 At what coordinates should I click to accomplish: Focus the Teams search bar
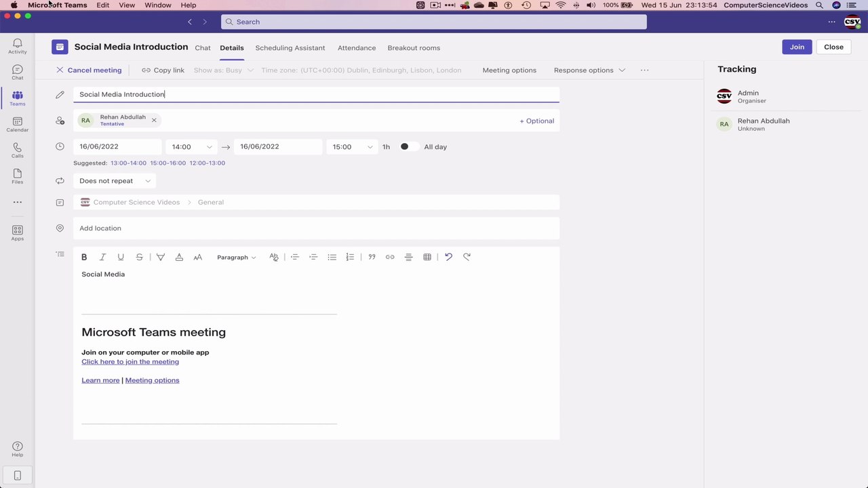point(434,22)
